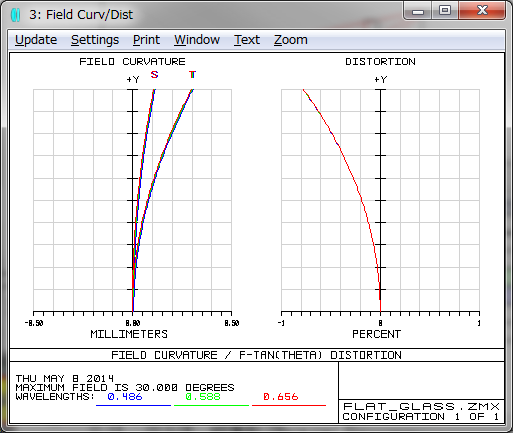Close the Field Curv/Dist window

point(482,11)
